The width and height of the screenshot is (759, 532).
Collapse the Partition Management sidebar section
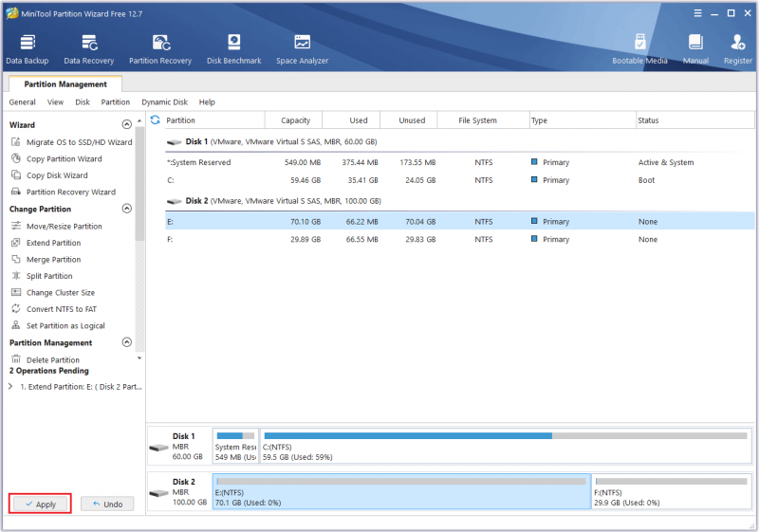(127, 342)
